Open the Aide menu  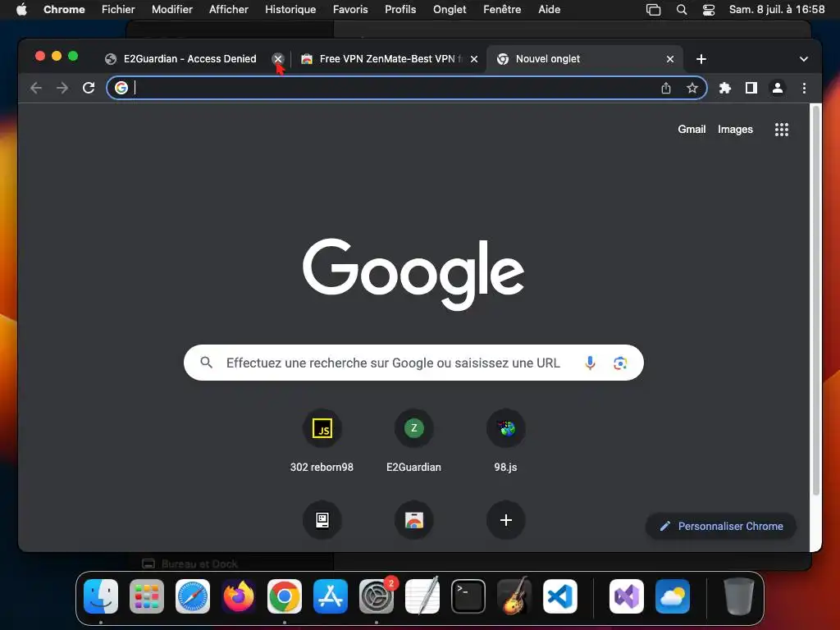549,9
